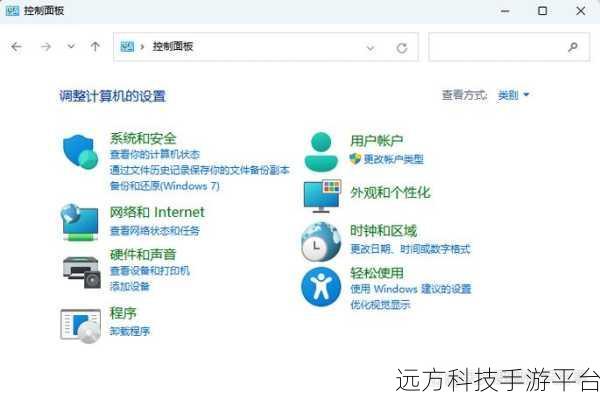
Task: Open the User Accounts person icon
Action: pyautogui.click(x=321, y=152)
